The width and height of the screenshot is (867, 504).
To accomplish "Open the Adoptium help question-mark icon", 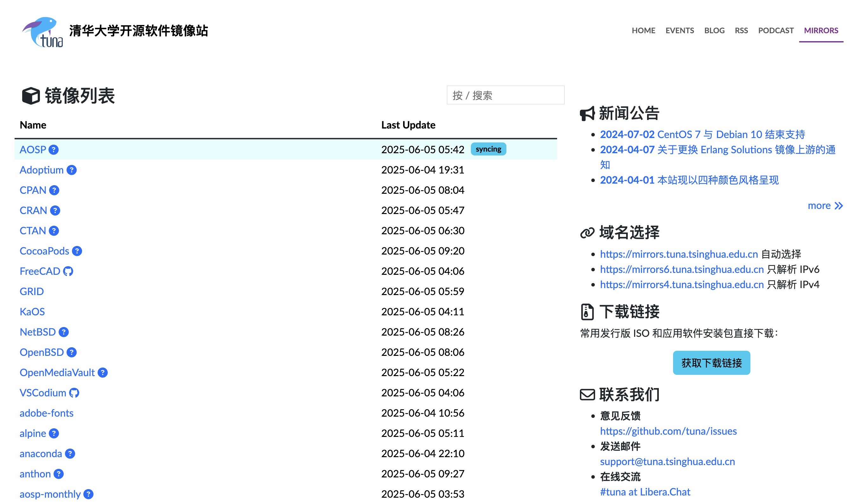I will tap(72, 170).
